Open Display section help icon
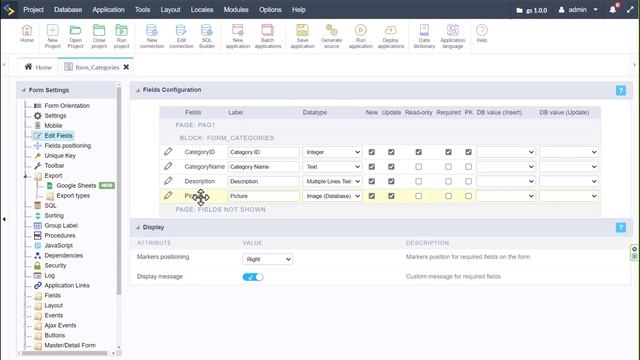640x360 pixels. (x=620, y=228)
